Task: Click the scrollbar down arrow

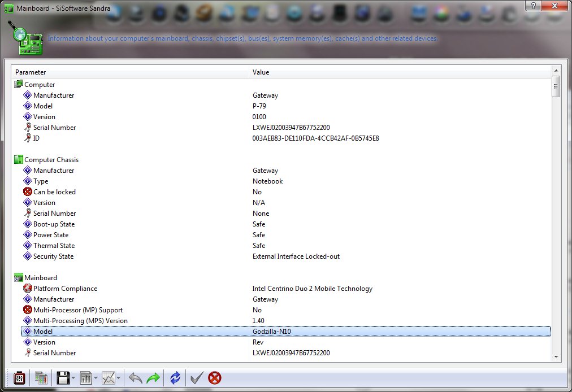Action: coord(556,356)
